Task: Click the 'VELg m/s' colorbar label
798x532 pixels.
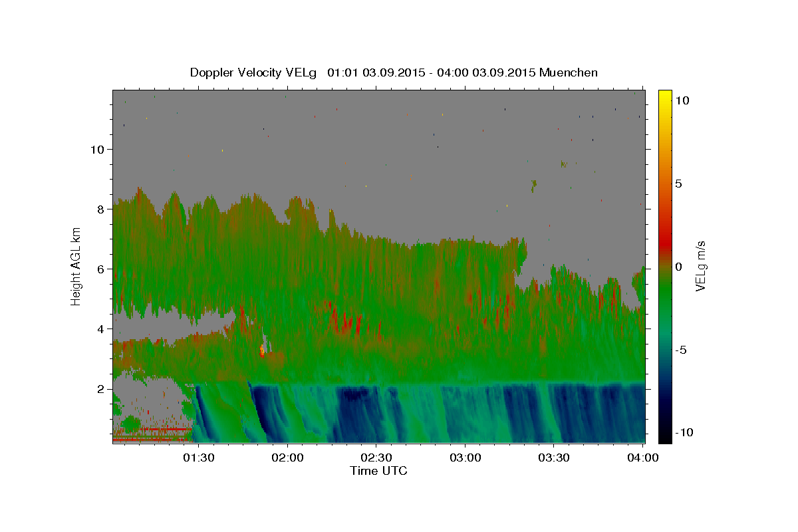Action: pos(700,267)
